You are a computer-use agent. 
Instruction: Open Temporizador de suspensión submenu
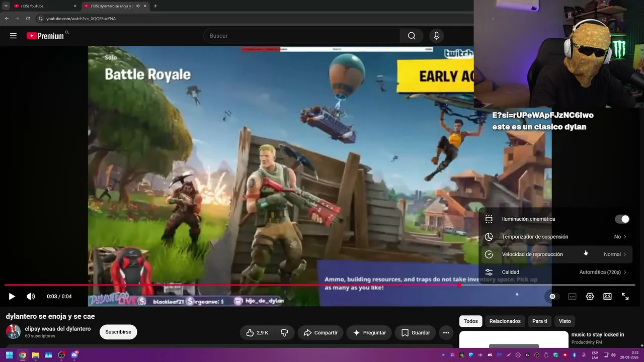tap(556, 237)
